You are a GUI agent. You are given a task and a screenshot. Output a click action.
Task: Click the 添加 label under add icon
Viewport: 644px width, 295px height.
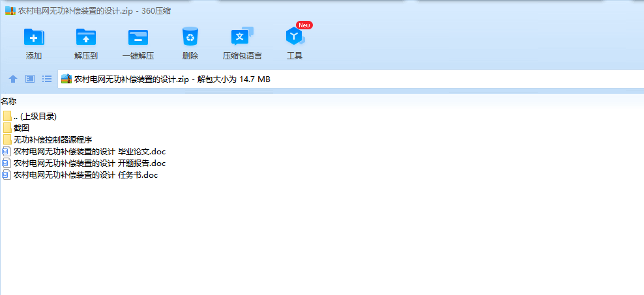(x=34, y=56)
